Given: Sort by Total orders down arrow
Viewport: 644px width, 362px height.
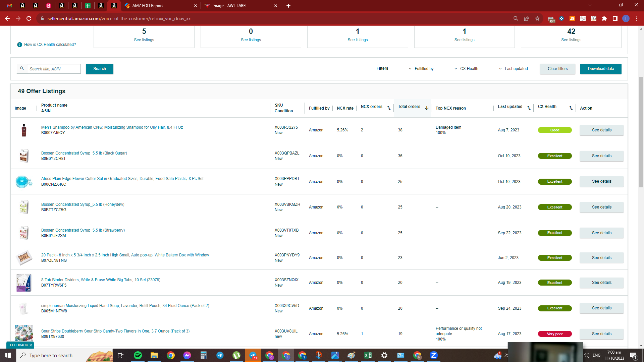Looking at the screenshot, I should coord(427,108).
